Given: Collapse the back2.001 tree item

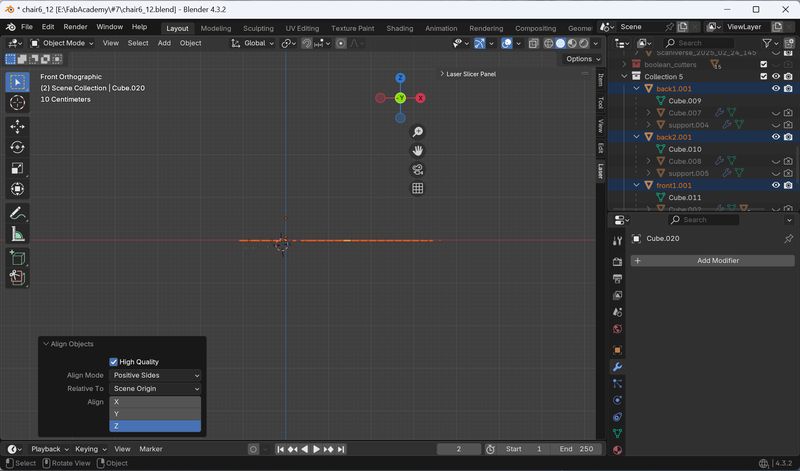Looking at the screenshot, I should click(x=636, y=137).
